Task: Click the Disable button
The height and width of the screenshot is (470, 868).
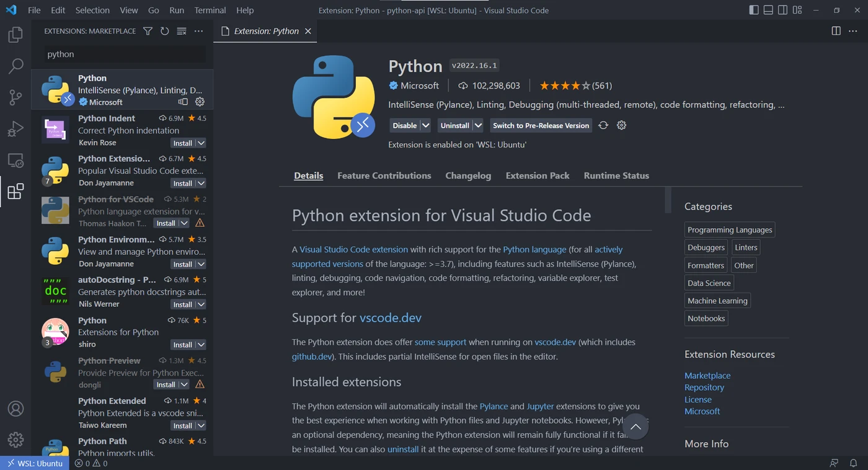Action: coord(404,125)
